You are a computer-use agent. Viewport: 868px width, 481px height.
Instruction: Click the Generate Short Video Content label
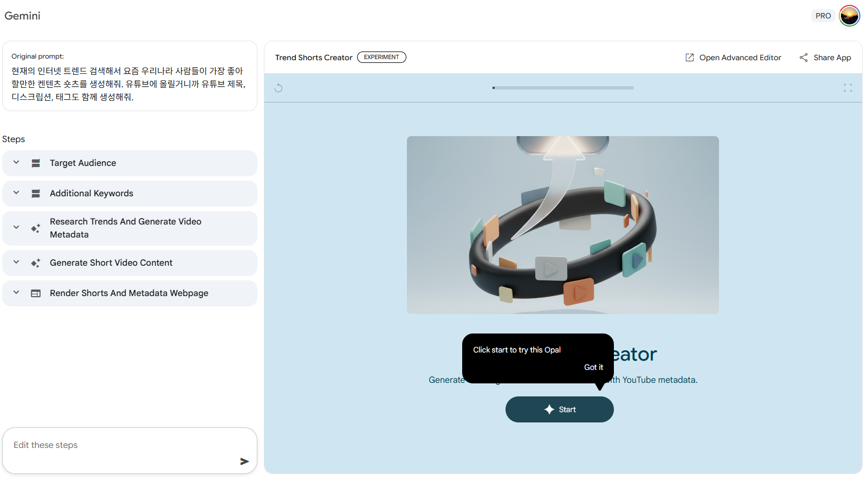(x=111, y=263)
